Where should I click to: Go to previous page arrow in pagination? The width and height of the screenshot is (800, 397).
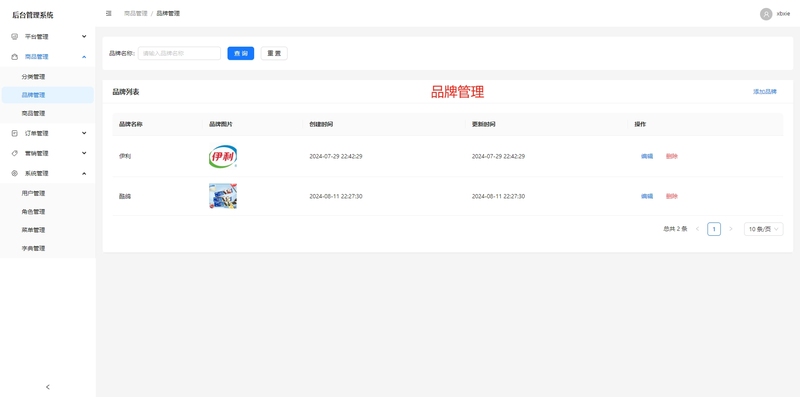(x=697, y=229)
